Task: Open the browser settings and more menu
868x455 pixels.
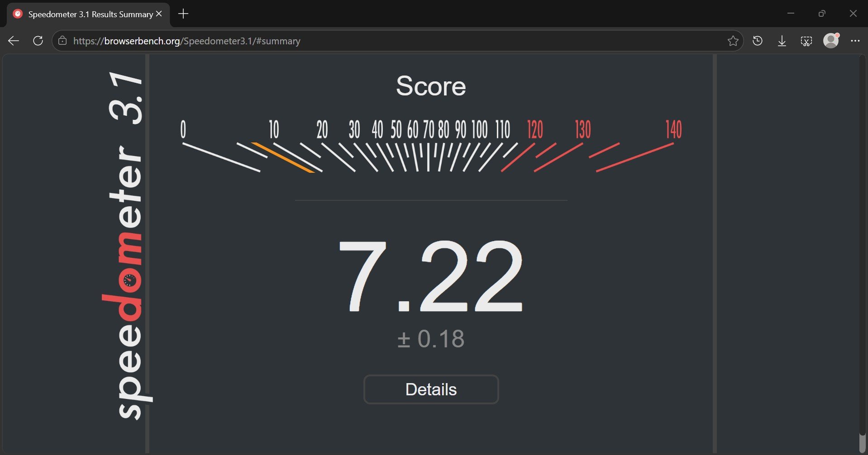Action: [855, 41]
